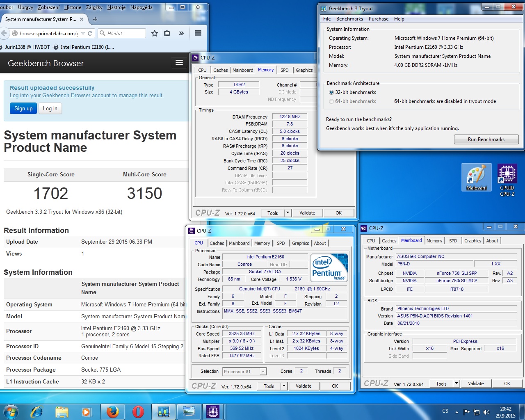Select 64-bit benchmarks radio button
Image resolution: width=525 pixels, height=420 pixels.
(x=331, y=101)
